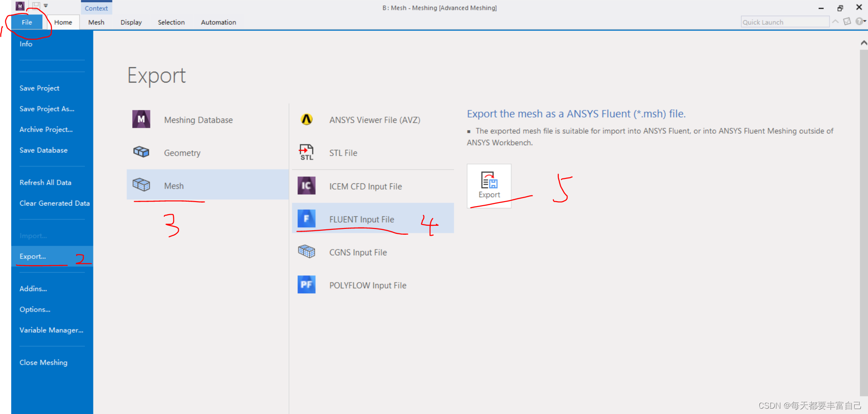This screenshot has width=868, height=414.
Task: Click the Export button with document icon
Action: [489, 185]
